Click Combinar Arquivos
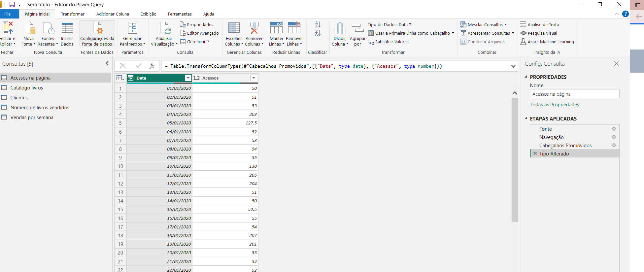This screenshot has width=644, height=272. (483, 42)
